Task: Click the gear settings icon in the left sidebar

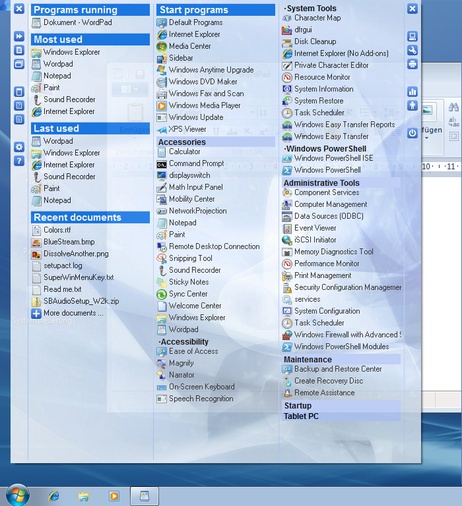Action: click(19, 147)
